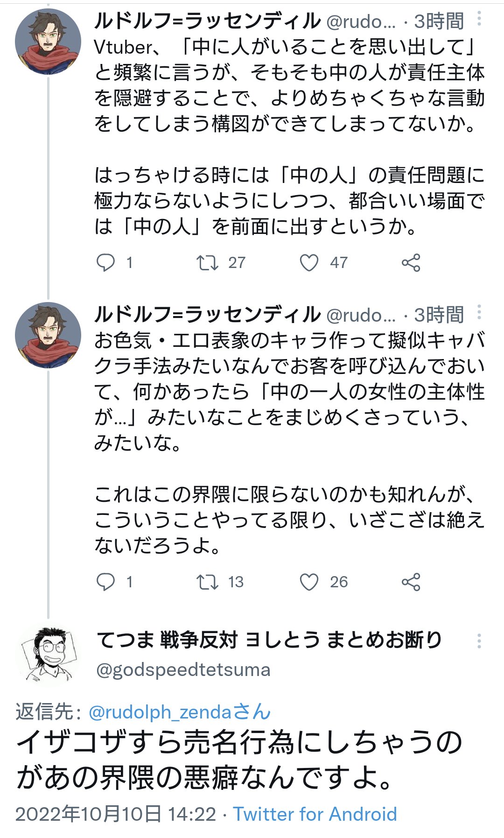Open てつま's sketch profile picture
Viewport: 504px width, 838px height.
pyautogui.click(x=48, y=655)
